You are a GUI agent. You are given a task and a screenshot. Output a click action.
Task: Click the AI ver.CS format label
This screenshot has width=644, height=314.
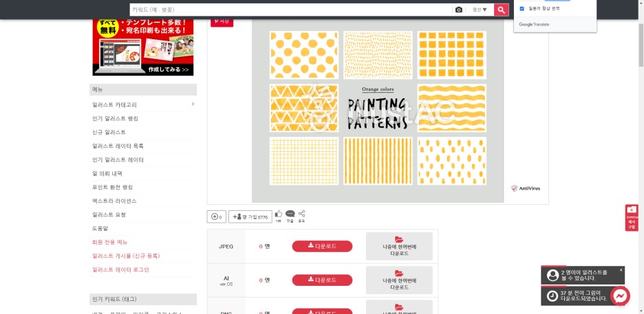point(226,280)
